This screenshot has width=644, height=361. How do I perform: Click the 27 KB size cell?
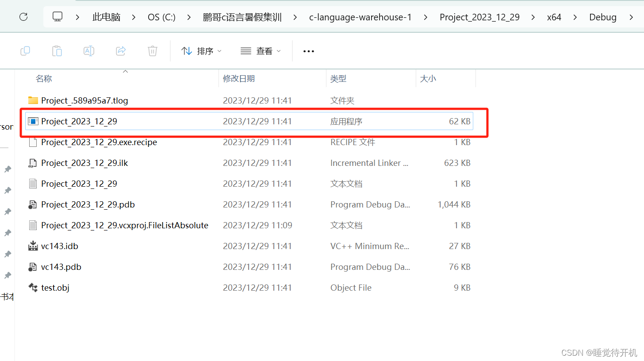click(460, 246)
